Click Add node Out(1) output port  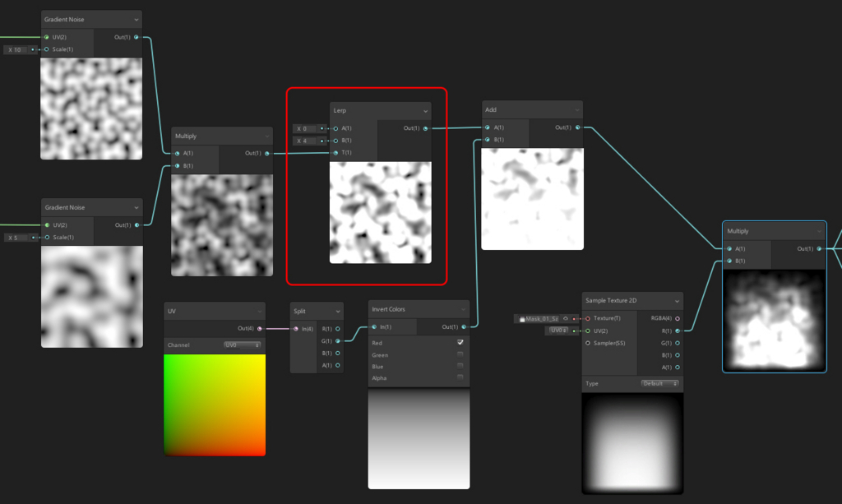[578, 127]
